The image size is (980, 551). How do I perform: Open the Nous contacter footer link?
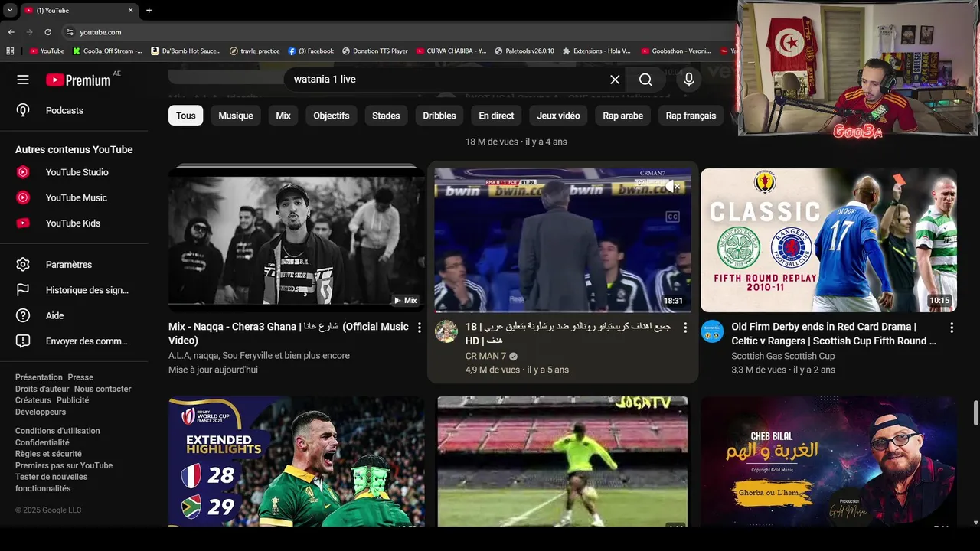(x=103, y=389)
